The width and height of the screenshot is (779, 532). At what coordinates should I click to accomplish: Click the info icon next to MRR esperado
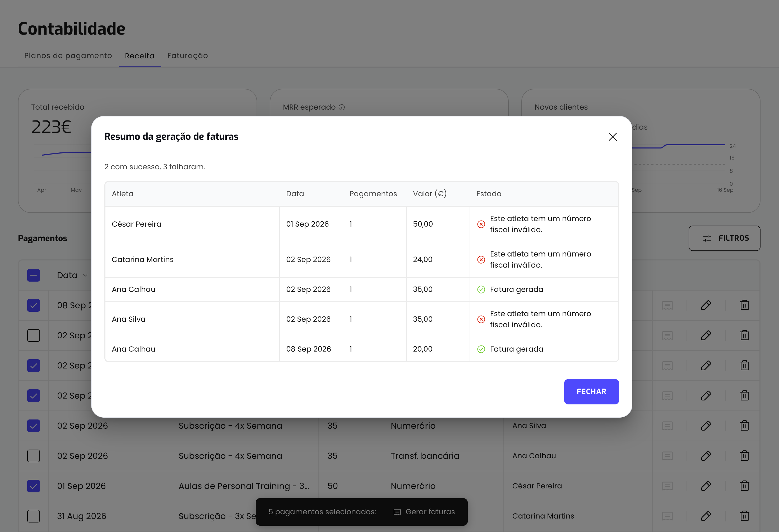tap(342, 107)
